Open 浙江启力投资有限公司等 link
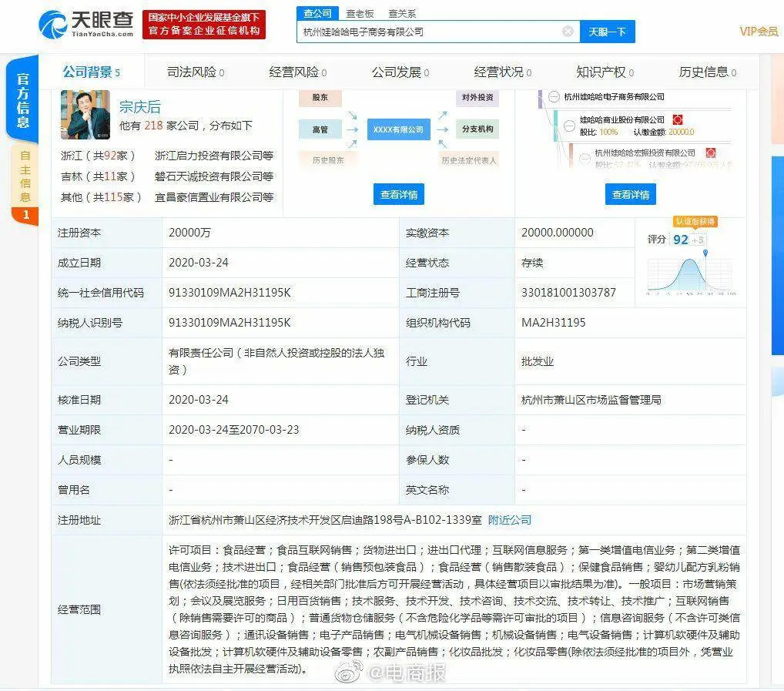The image size is (784, 691). (214, 156)
